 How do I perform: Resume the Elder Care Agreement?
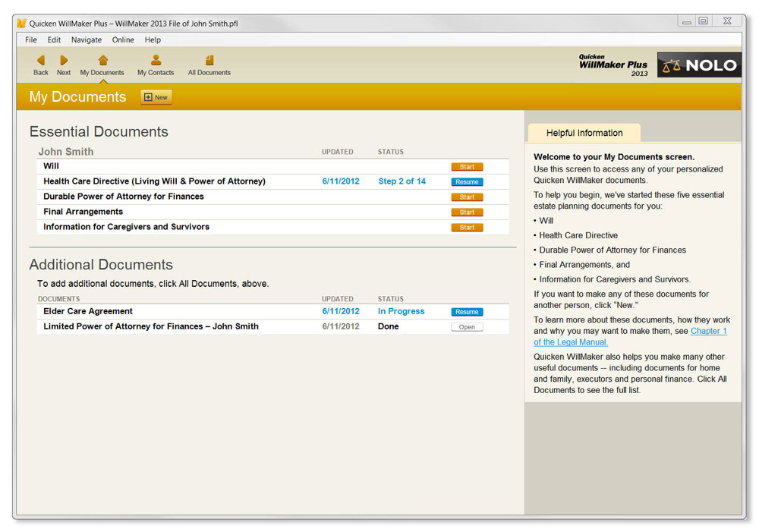point(467,312)
